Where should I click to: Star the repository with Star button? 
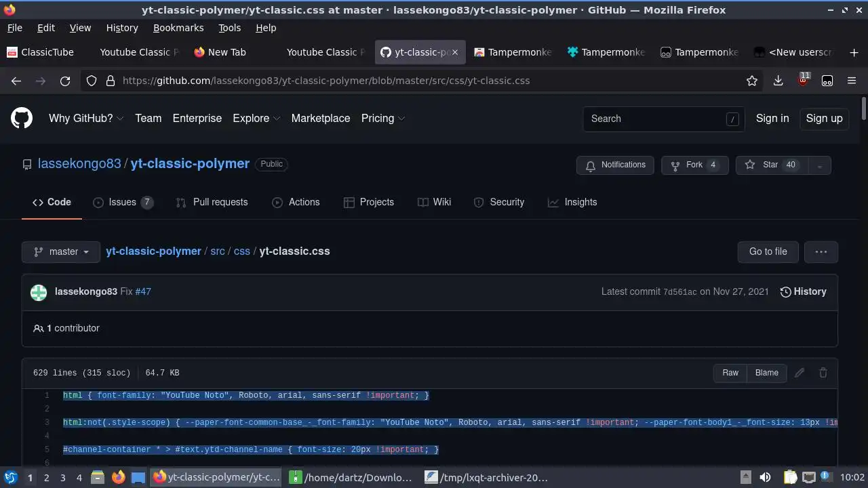[772, 165]
